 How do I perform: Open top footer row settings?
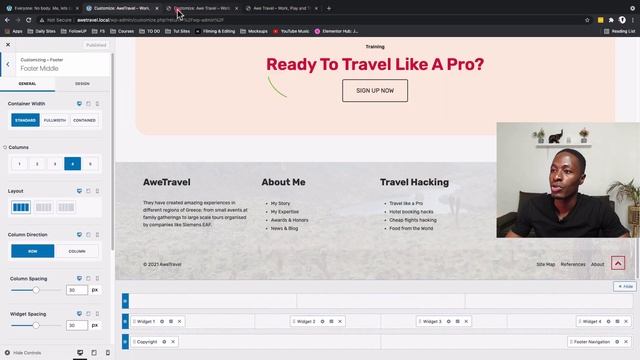[x=125, y=301]
